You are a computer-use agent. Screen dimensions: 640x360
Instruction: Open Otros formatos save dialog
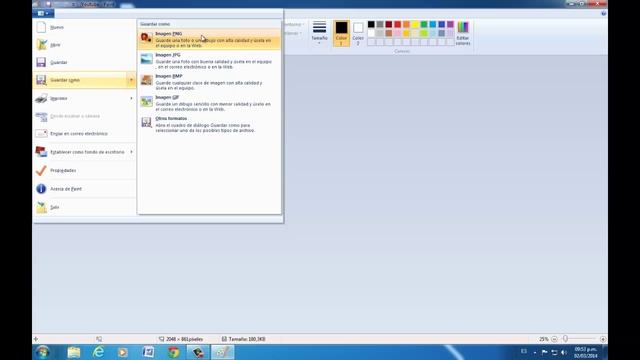[209, 124]
